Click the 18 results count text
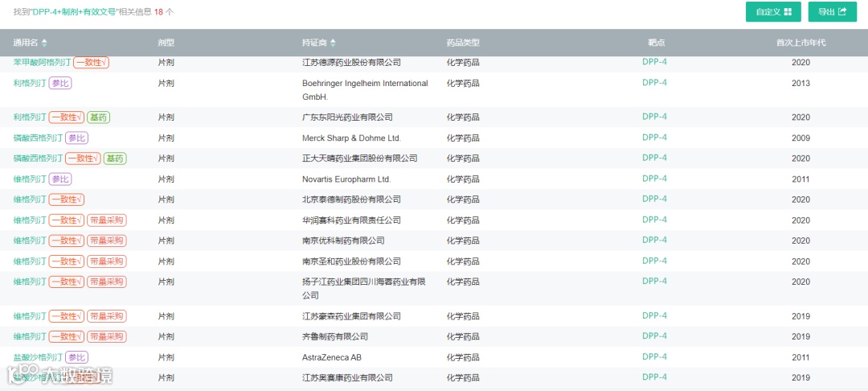Screen dimensions: 868x391 [x=158, y=11]
